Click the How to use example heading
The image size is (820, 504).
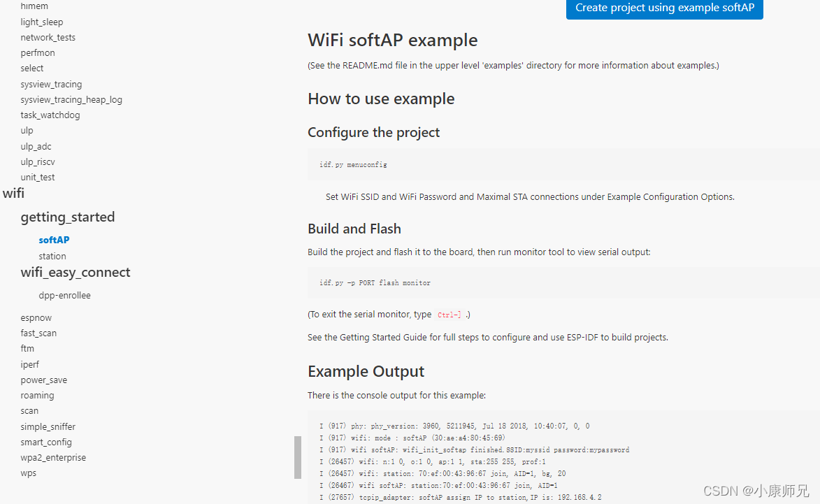[x=381, y=99]
